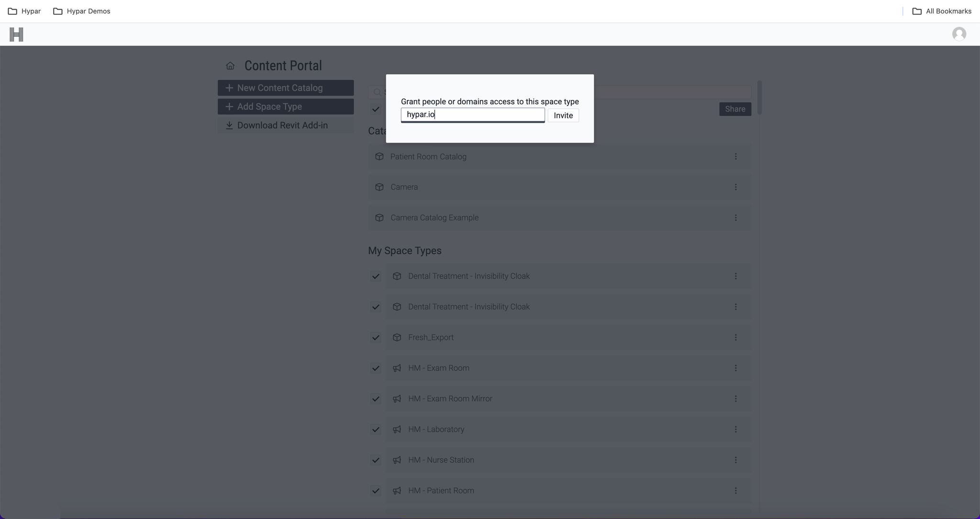Click the cube icon next to Fresh_Export
The image size is (980, 519).
point(397,338)
